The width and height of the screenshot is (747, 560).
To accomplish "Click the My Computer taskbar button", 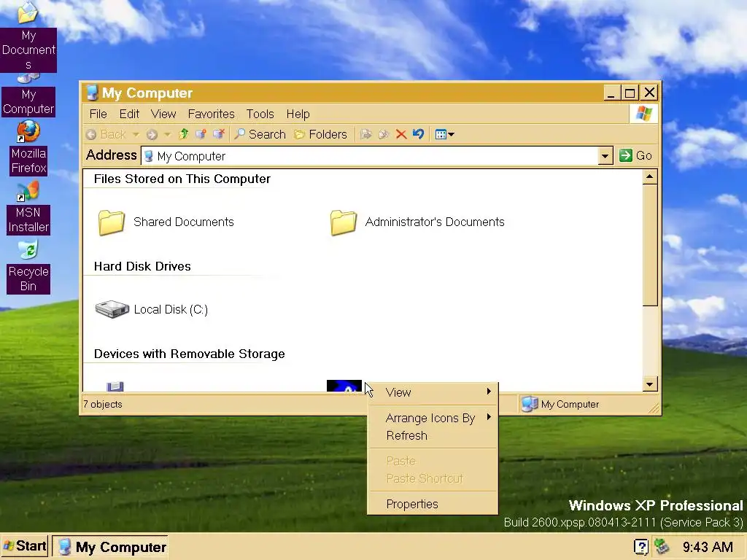I will click(x=111, y=547).
